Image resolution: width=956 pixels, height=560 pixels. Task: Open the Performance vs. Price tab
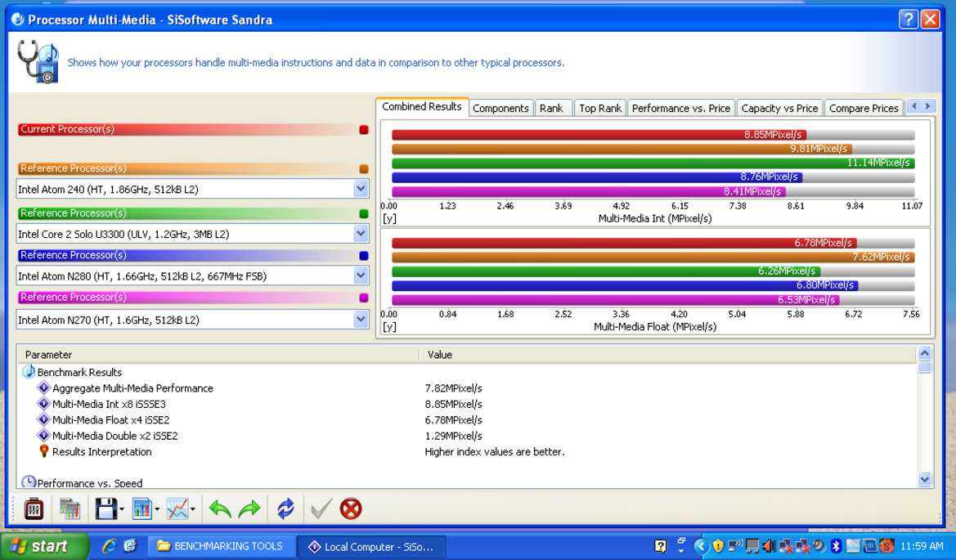pos(681,108)
